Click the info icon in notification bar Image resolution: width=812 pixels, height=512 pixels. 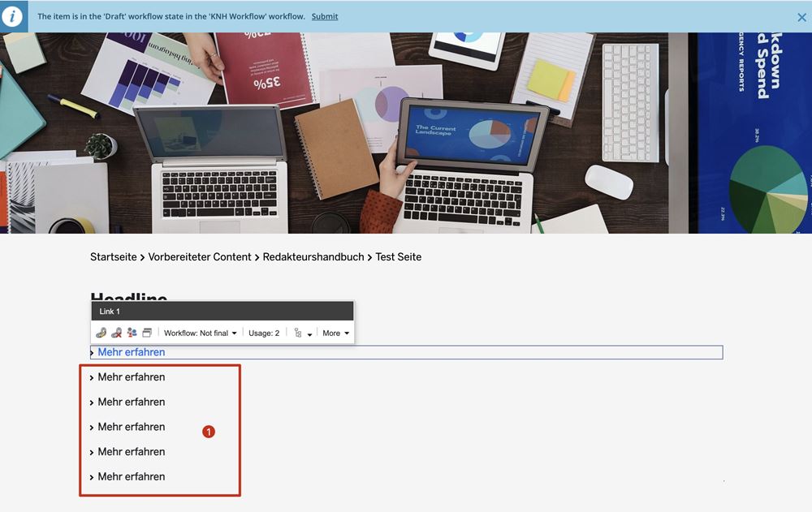pos(14,16)
